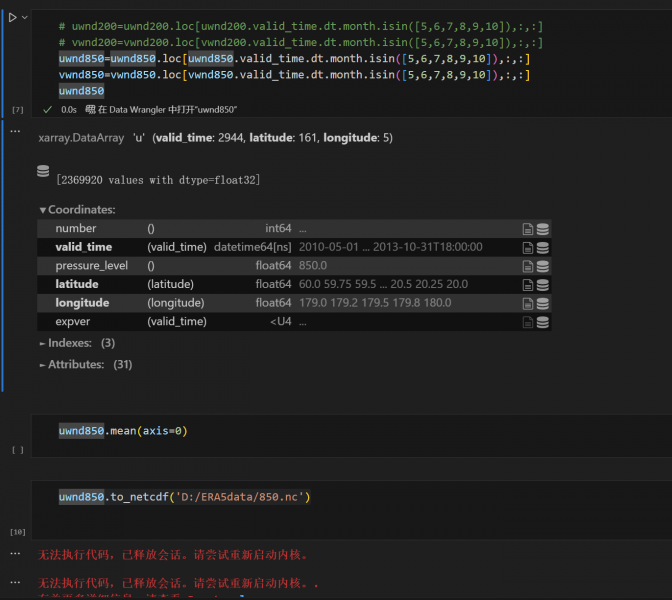Viewport: 672px width, 600px height.
Task: Show attributes for number coordinate
Action: click(x=527, y=229)
